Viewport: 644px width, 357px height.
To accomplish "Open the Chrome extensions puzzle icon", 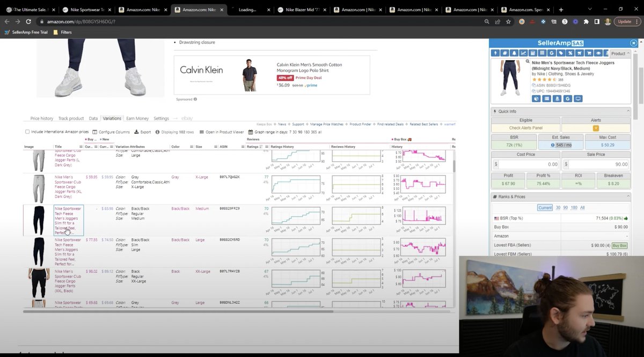I will (586, 21).
